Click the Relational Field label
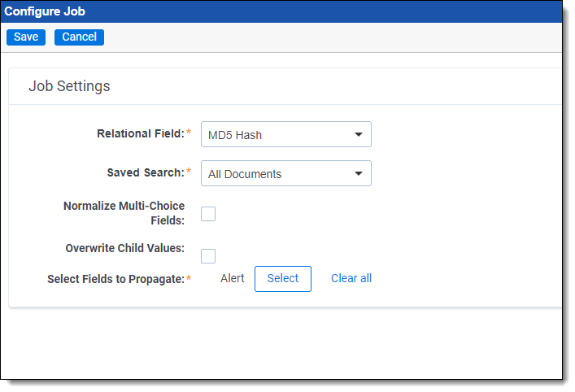Viewport: 575px width, 392px height. (141, 133)
